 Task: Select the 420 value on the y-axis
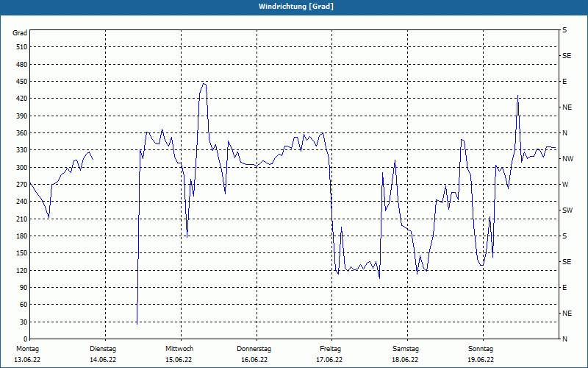(22, 99)
